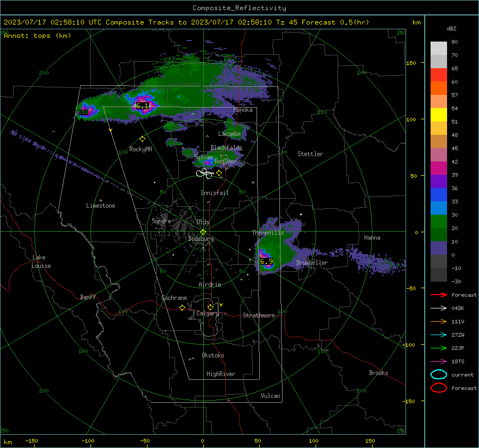479x448 pixels.
Task: Click the green 30-20 dBZ color swatch
Action: point(439,222)
